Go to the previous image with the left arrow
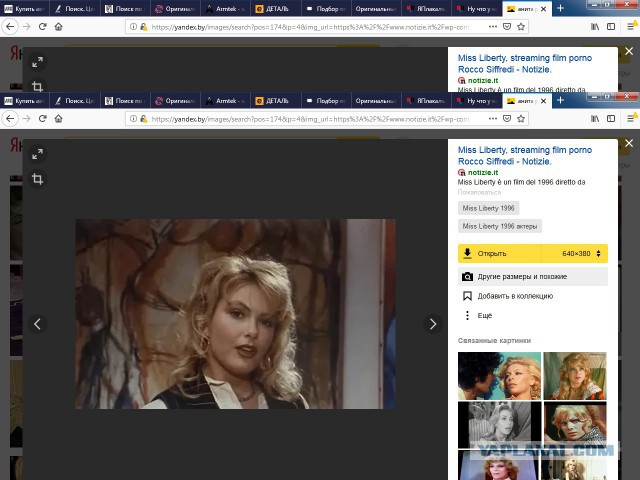The image size is (640, 480). [37, 324]
